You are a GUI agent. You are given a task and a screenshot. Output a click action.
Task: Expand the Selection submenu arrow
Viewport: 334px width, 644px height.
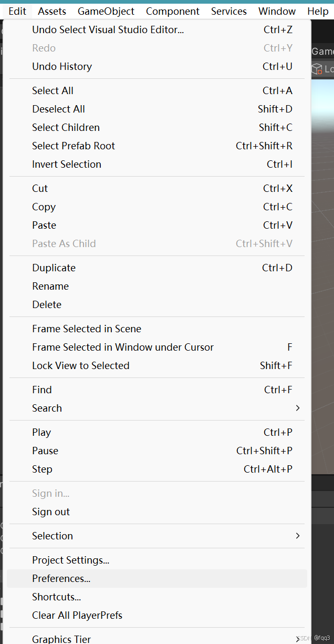pos(298,536)
